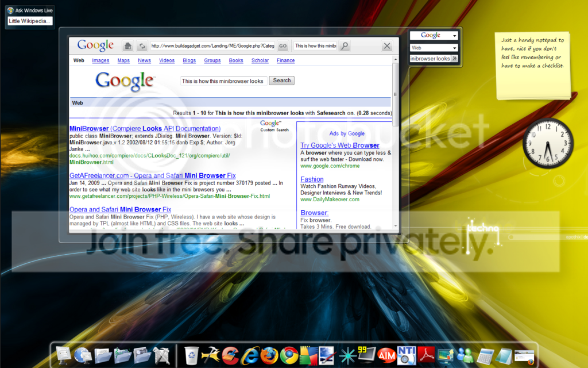The width and height of the screenshot is (588, 368).
Task: Launch CCleaner from the dock
Action: [230, 355]
